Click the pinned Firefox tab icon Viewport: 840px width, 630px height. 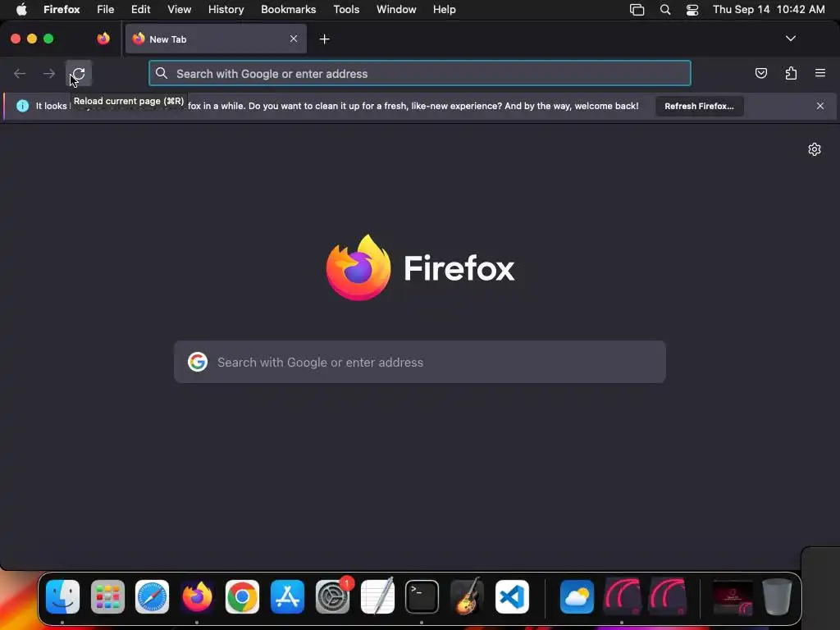click(103, 39)
